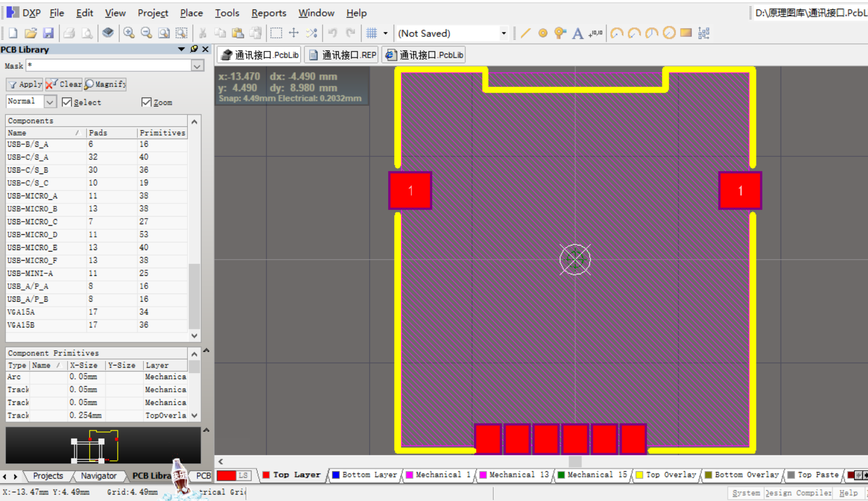
Task: Switch to the Navigator panel tab
Action: pyautogui.click(x=99, y=476)
